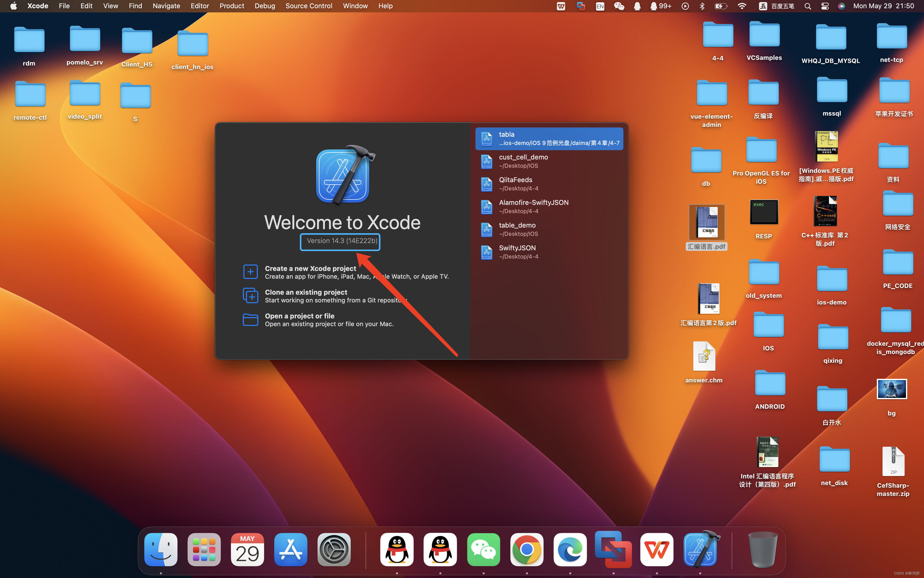Viewport: 924px width, 578px height.
Task: Click the Bluetooth status icon
Action: coord(702,6)
